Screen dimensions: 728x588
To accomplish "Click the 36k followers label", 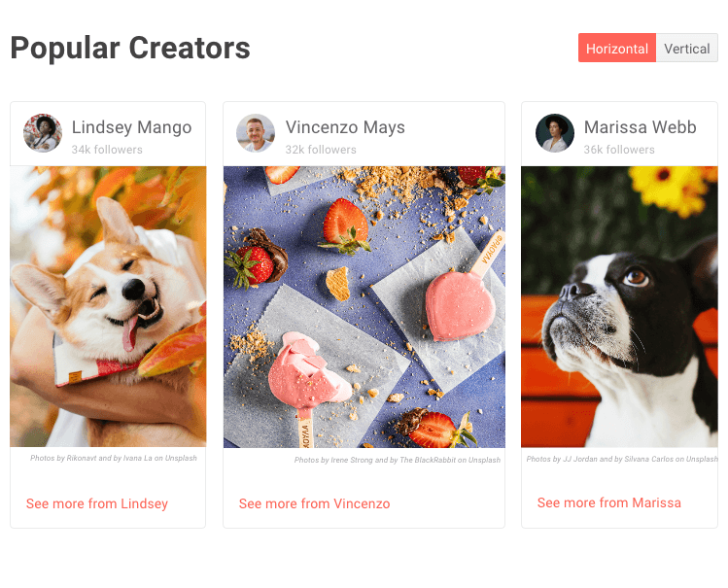I will 619,150.
